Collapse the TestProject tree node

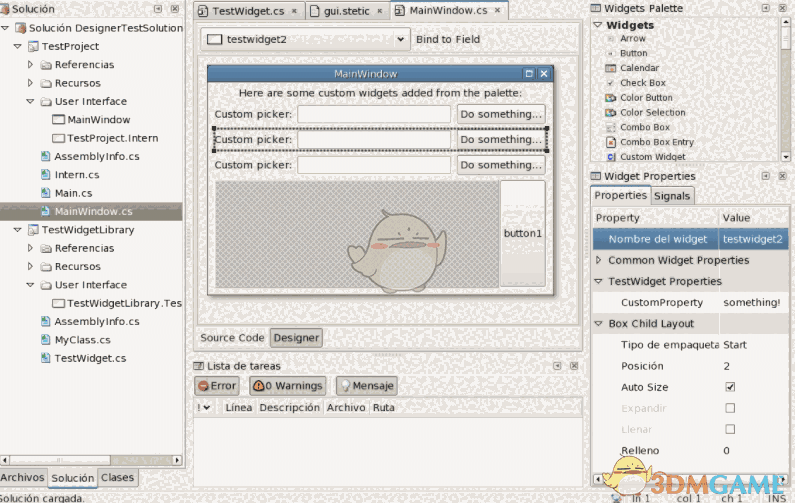17,46
